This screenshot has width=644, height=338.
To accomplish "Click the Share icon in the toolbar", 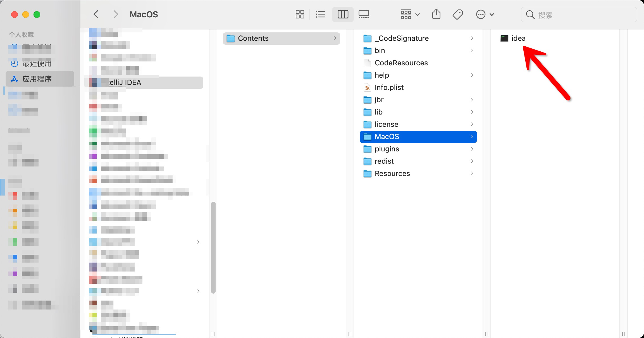I will [436, 14].
